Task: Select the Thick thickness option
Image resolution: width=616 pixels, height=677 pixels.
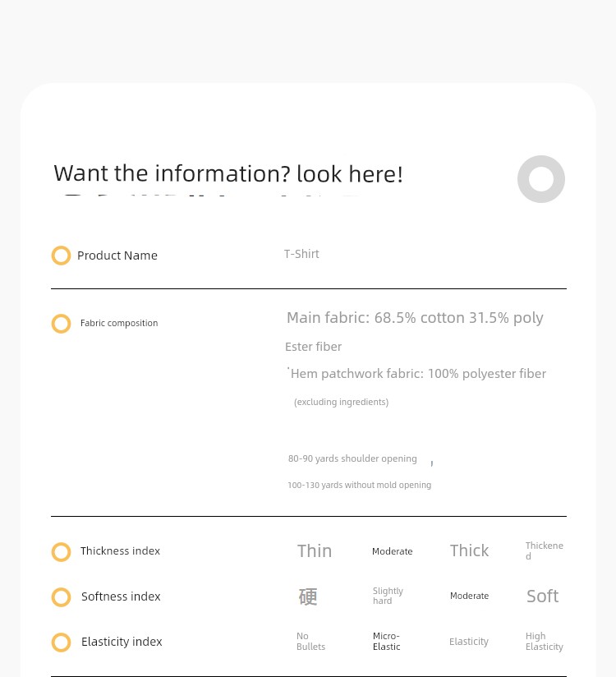Action: point(469,550)
